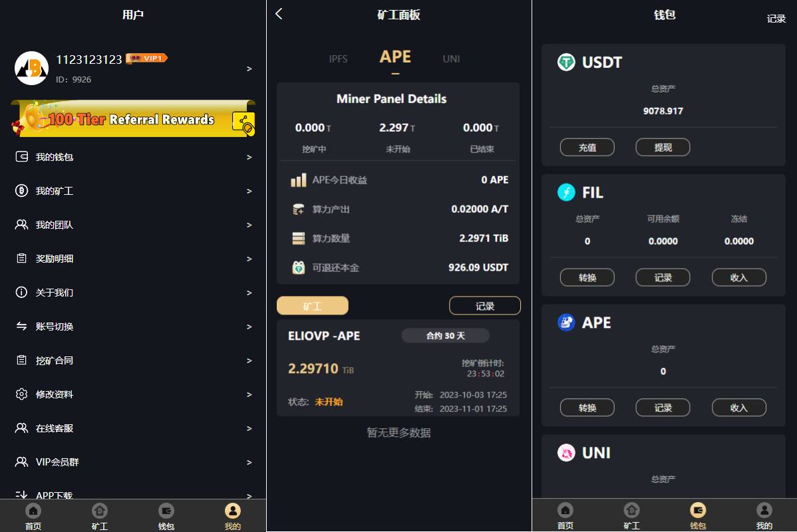The width and height of the screenshot is (797, 532).
Task: Click the user avatar profile picture
Action: click(31, 68)
